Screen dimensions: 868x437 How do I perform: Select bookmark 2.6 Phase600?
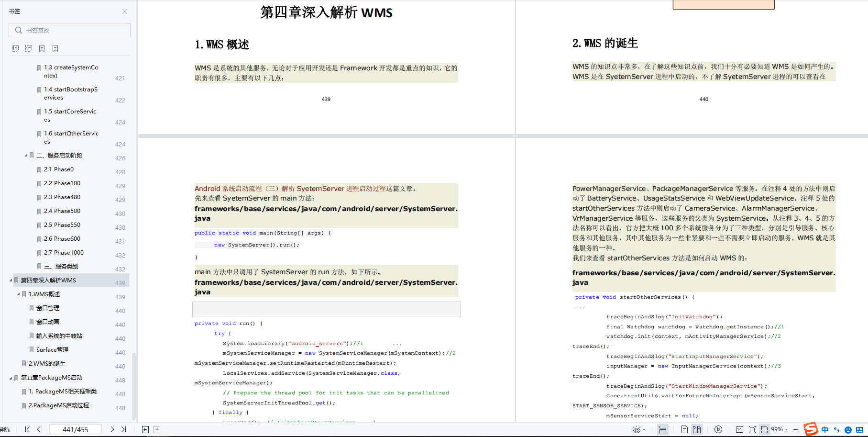(62, 239)
